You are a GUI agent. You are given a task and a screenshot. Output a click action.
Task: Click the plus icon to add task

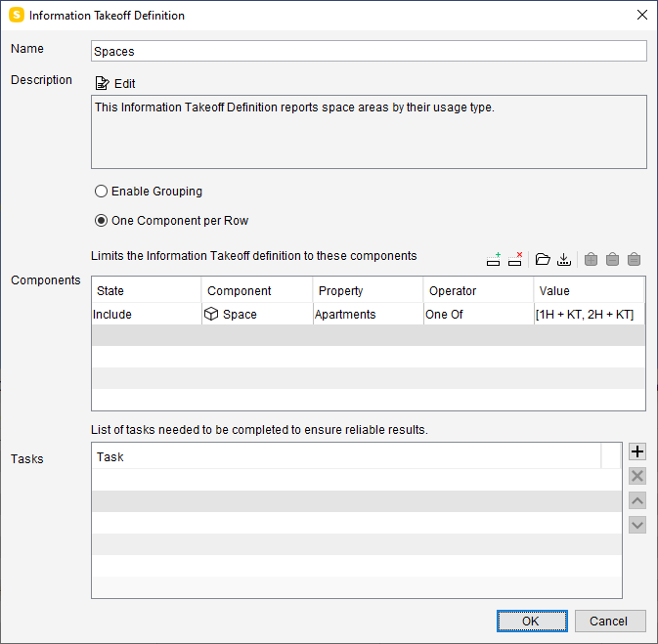point(637,451)
